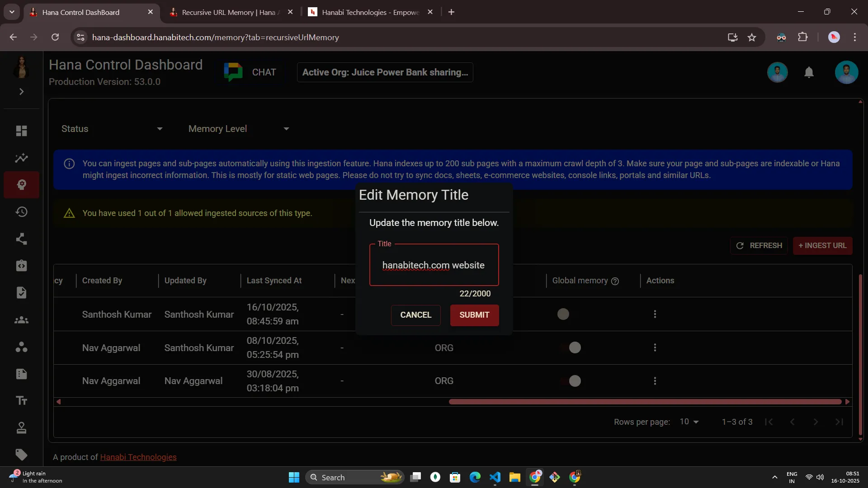Open the dashboard grid icon in sidebar

[x=21, y=131]
